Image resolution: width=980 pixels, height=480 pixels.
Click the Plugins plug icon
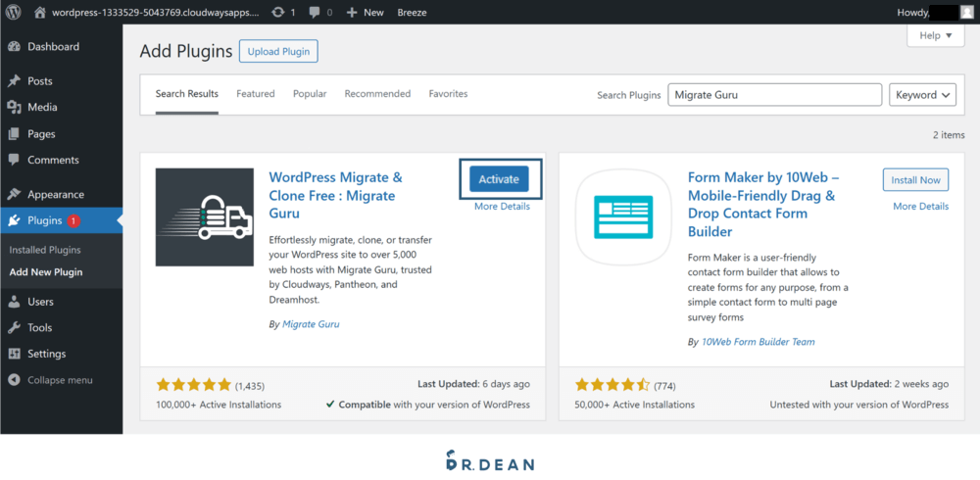pos(15,220)
